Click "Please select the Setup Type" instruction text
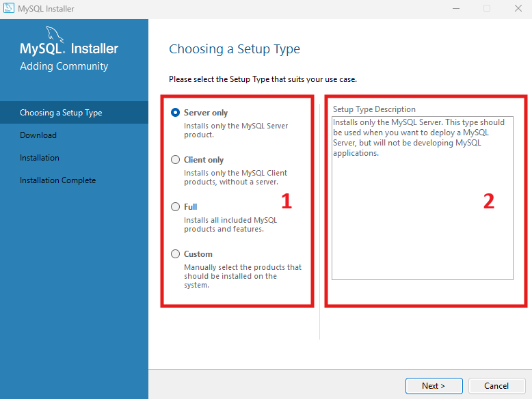The image size is (532, 399). point(263,79)
